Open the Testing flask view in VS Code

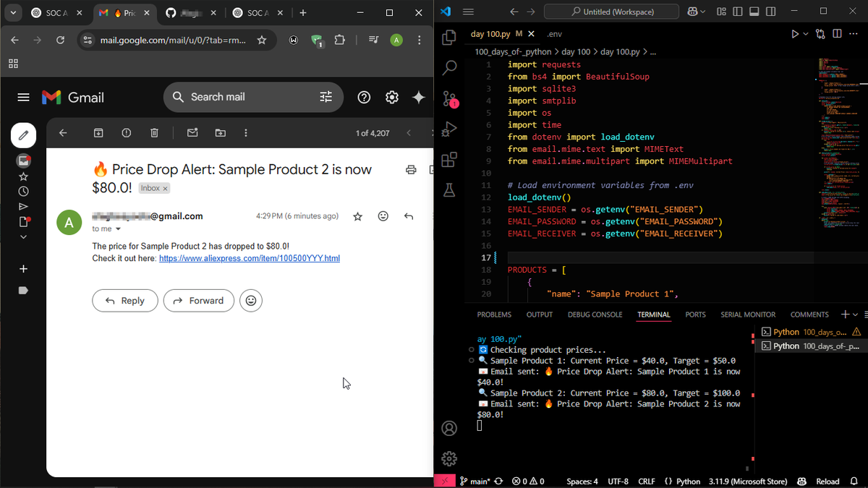(449, 190)
